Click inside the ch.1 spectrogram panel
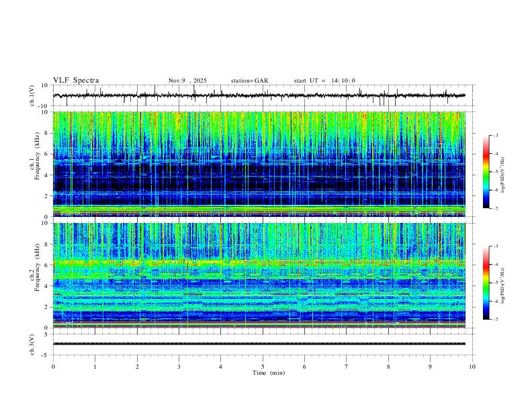 click(x=259, y=164)
